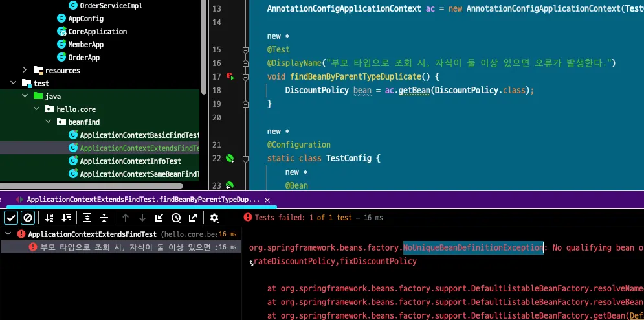Click 'rateDiscountPolicy,fixDiscountPolicy' console text
This screenshot has width=644, height=320.
[335, 262]
